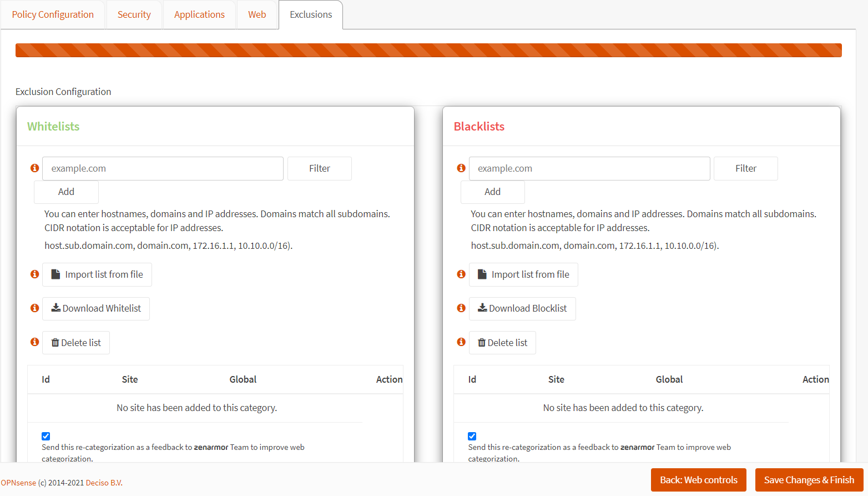Open the Applications tab

pyautogui.click(x=199, y=14)
